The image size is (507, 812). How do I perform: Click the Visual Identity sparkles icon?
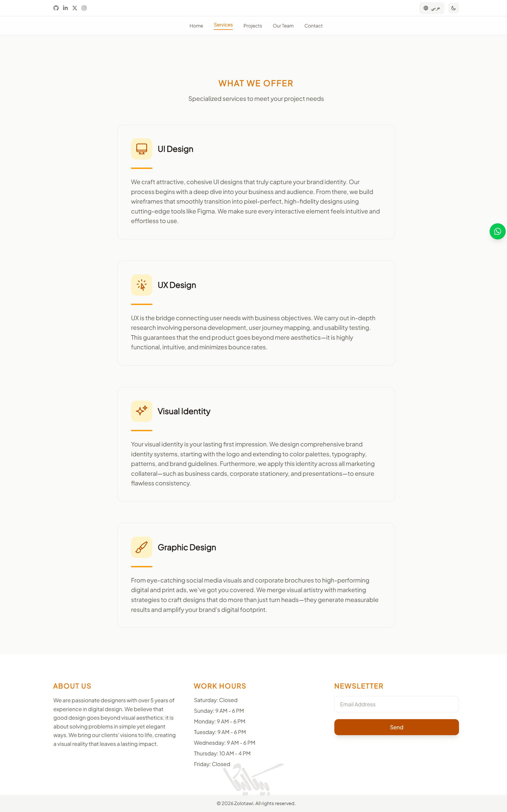141,411
